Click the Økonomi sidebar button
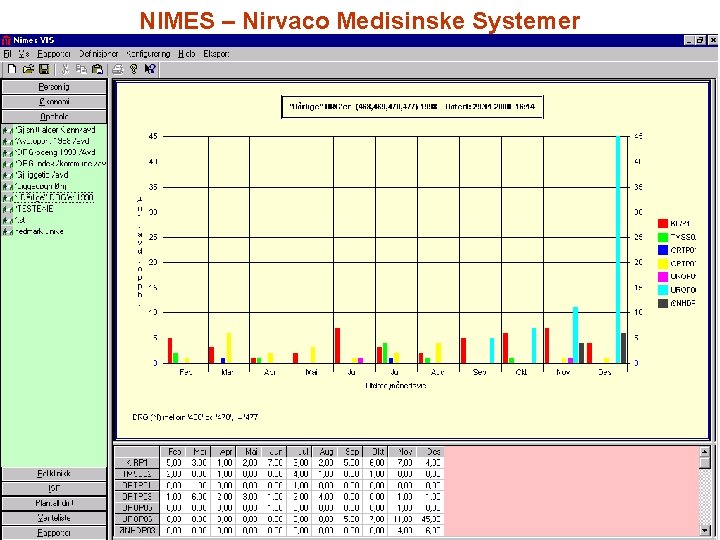This screenshot has height=540, width=720. tap(54, 101)
